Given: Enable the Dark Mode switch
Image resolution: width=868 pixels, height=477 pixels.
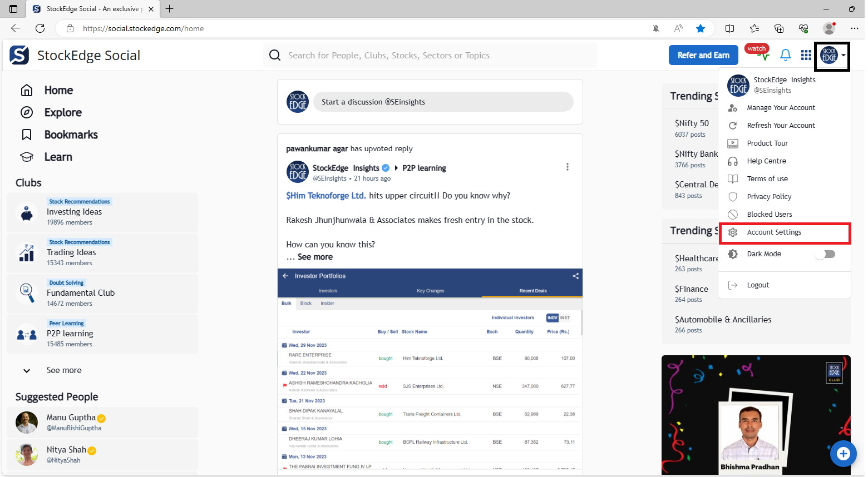Looking at the screenshot, I should 825,254.
